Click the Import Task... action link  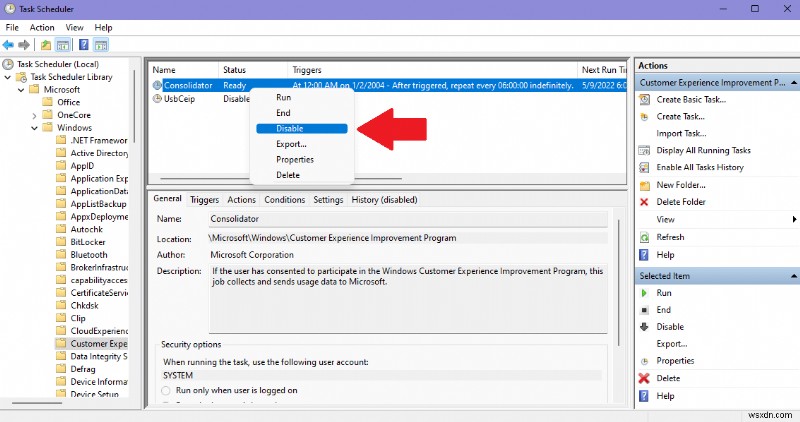[681, 134]
